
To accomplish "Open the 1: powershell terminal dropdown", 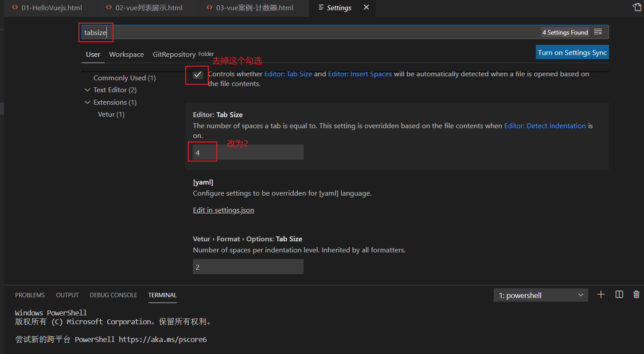I will (541, 295).
